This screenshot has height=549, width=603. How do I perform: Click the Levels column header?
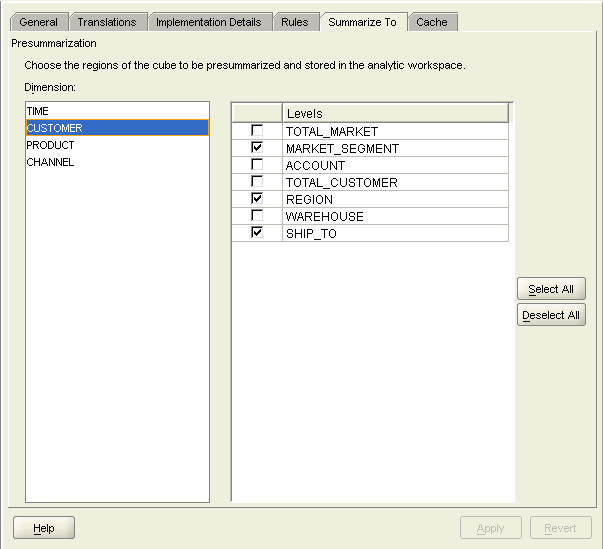pos(395,114)
